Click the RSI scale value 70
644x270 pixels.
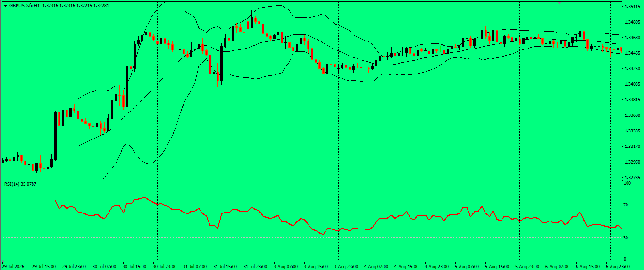(x=627, y=205)
